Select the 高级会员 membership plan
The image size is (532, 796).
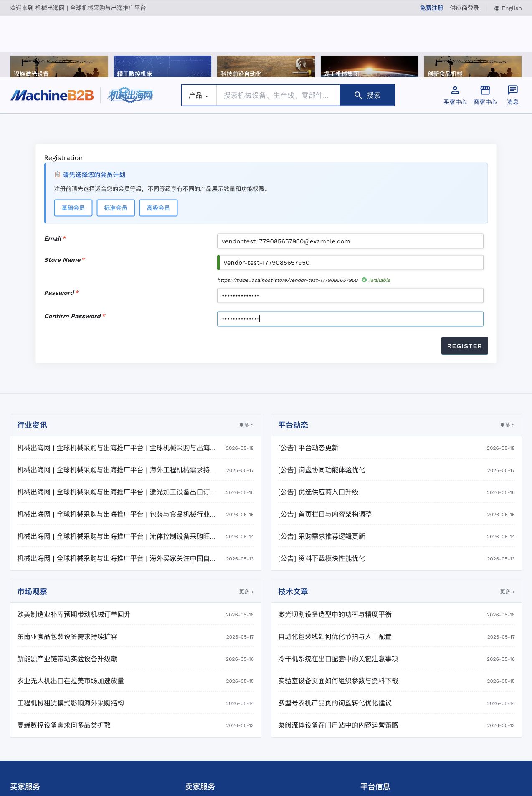[x=158, y=208]
